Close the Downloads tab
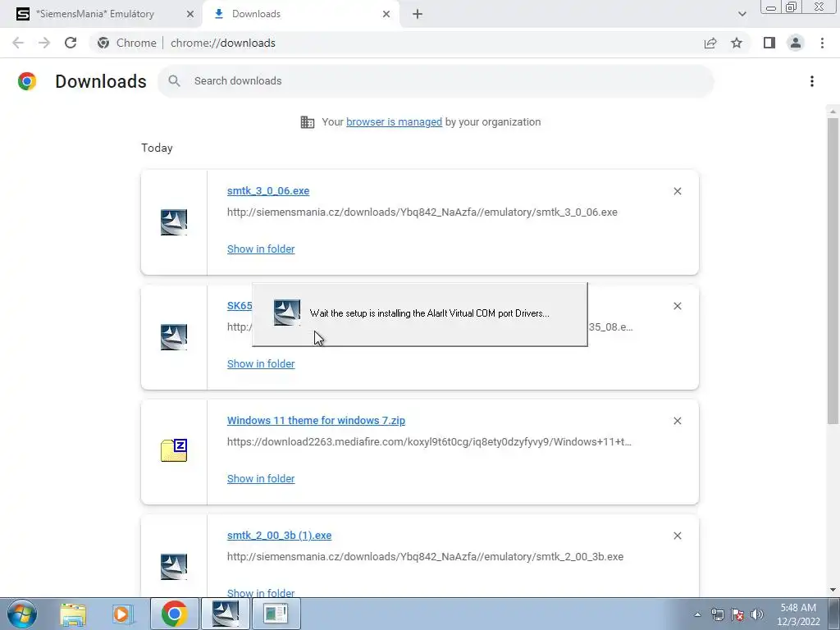The width and height of the screenshot is (840, 630). tap(386, 15)
